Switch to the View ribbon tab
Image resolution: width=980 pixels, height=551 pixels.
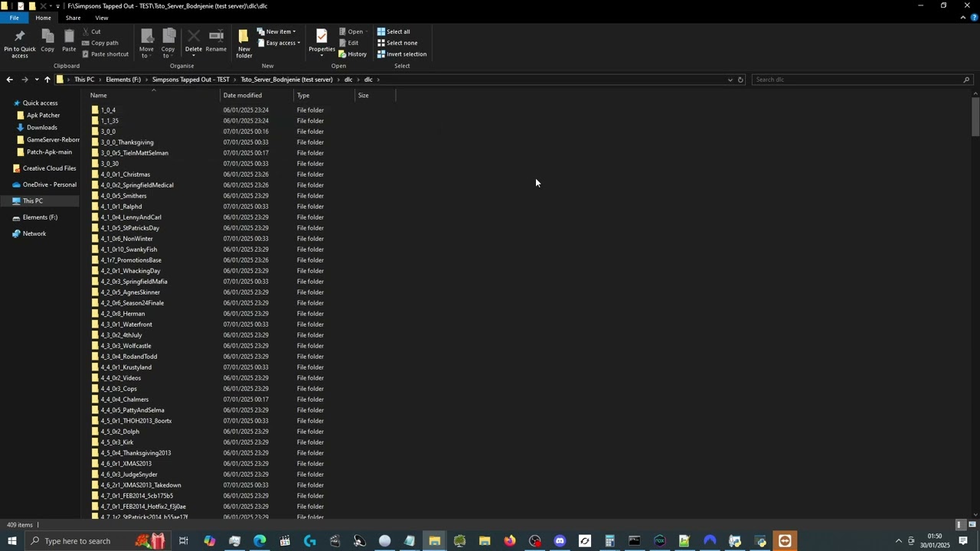click(101, 18)
